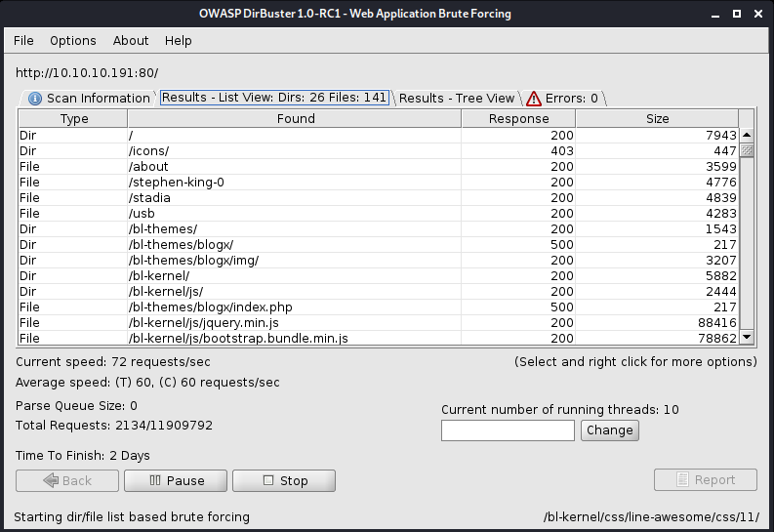This screenshot has height=532, width=774.
Task: Click the size value 7943
Action: pyautogui.click(x=720, y=136)
